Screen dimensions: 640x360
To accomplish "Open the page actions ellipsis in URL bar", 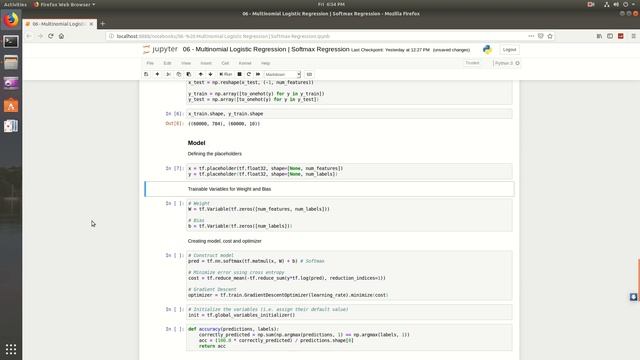I will click(x=531, y=36).
